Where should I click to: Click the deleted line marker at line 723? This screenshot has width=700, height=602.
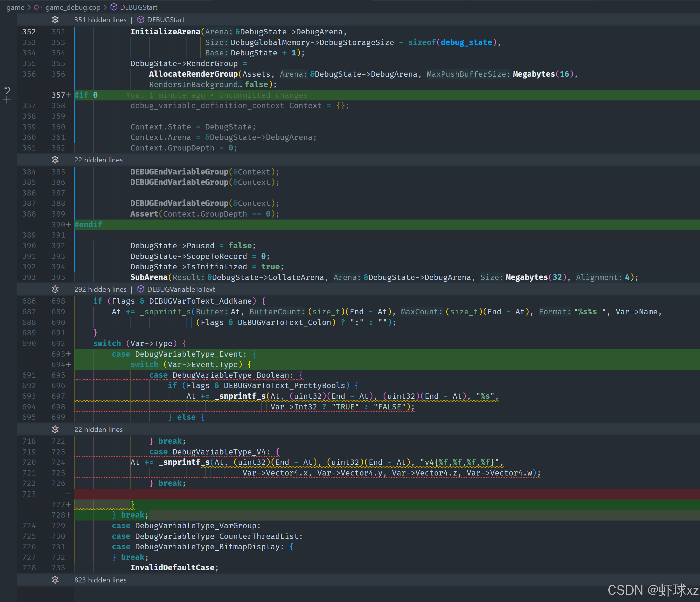click(x=68, y=494)
